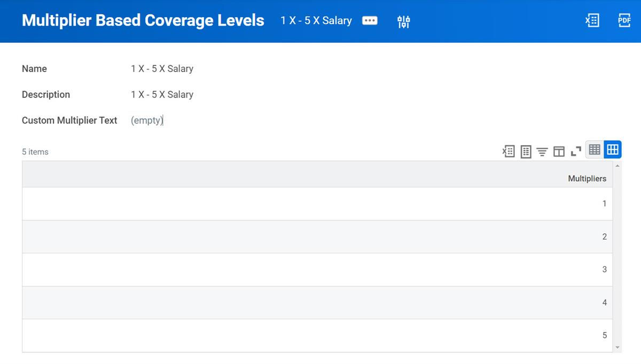Open related actions ellipsis button

[x=370, y=21]
